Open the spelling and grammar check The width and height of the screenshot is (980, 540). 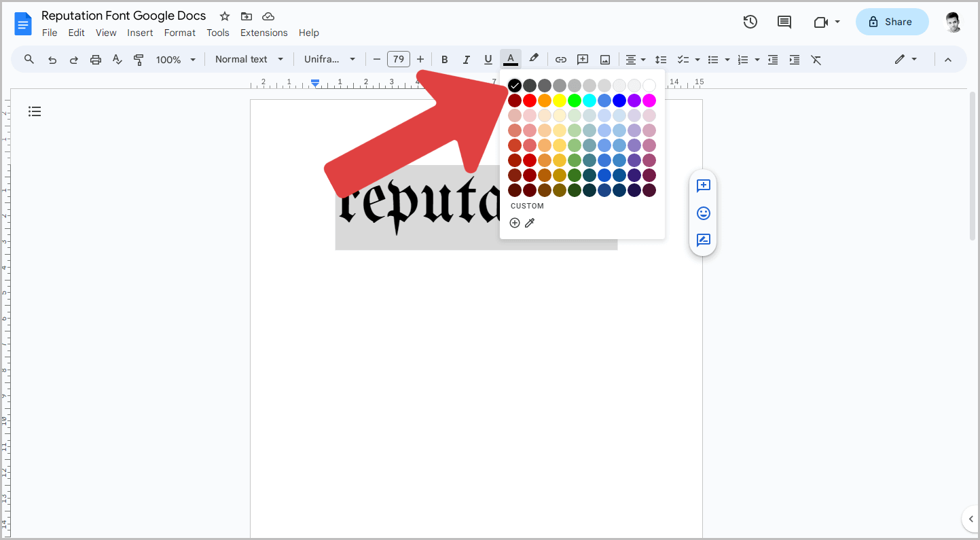tap(117, 59)
